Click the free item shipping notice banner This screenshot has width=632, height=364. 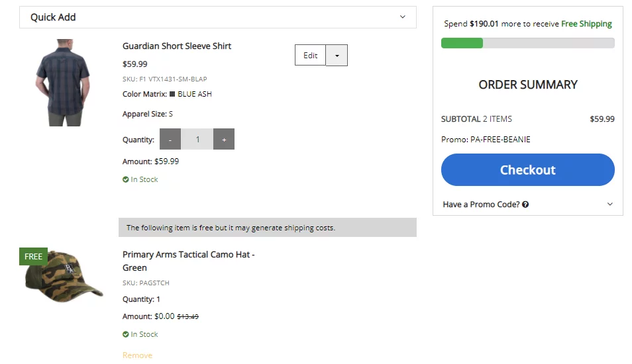[x=268, y=228]
